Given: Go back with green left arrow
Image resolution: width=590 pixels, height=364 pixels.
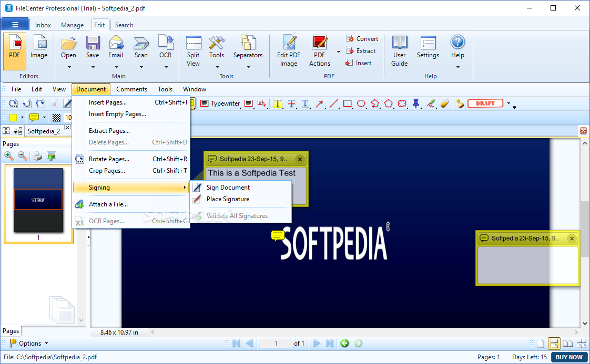Looking at the screenshot, I should tap(344, 343).
